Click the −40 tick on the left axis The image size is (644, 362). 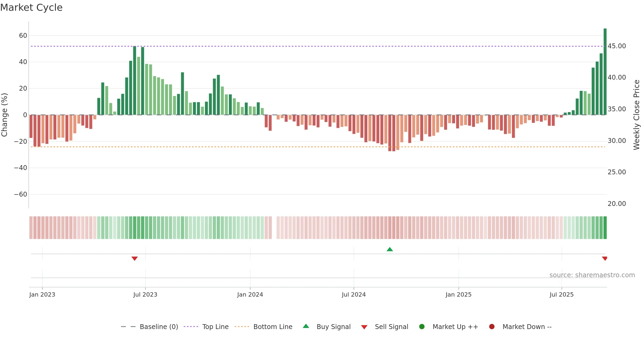tap(21, 168)
